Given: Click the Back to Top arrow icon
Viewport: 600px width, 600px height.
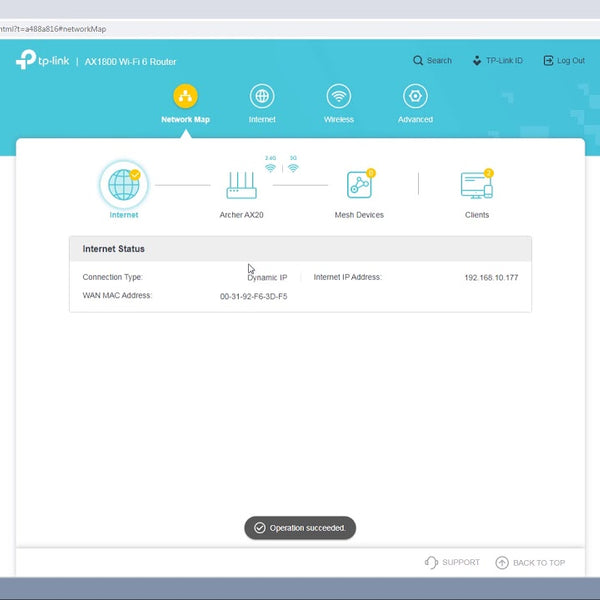Looking at the screenshot, I should (x=502, y=563).
